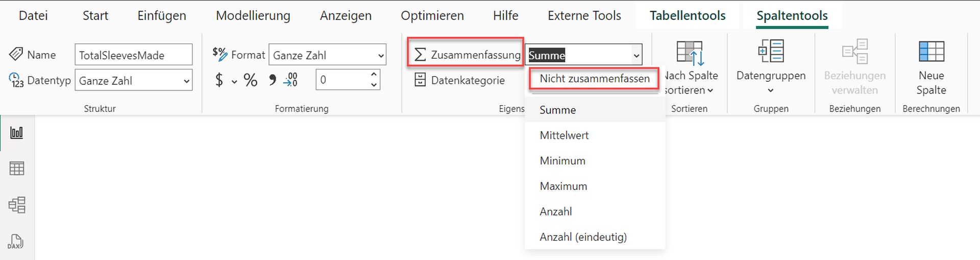Switch to Table view sidebar icon
This screenshot has height=260, width=980.
coord(17,169)
